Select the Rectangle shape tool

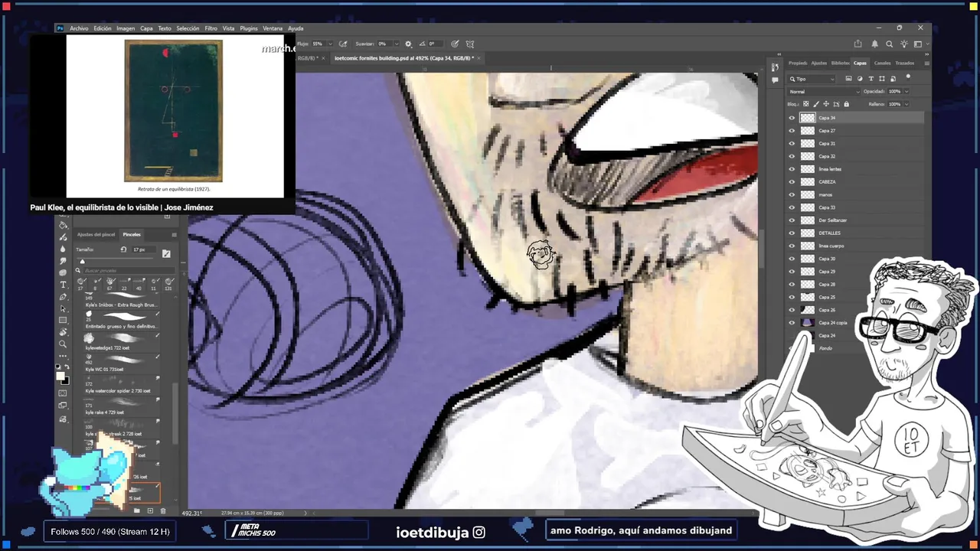(63, 320)
